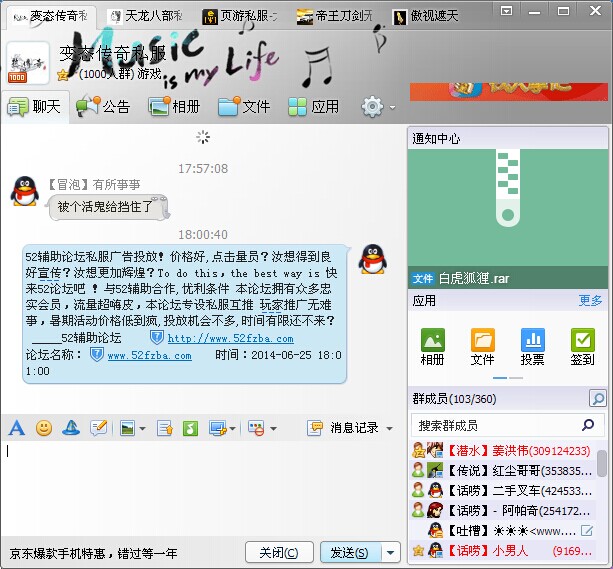Expand the message blocking dropdown arrow
The image size is (613, 569).
click(273, 429)
